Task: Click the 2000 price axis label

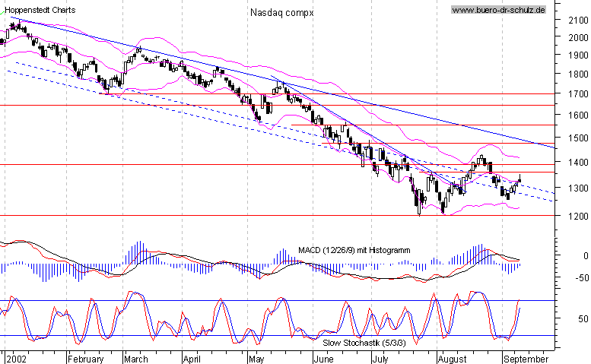Action: tap(578, 38)
